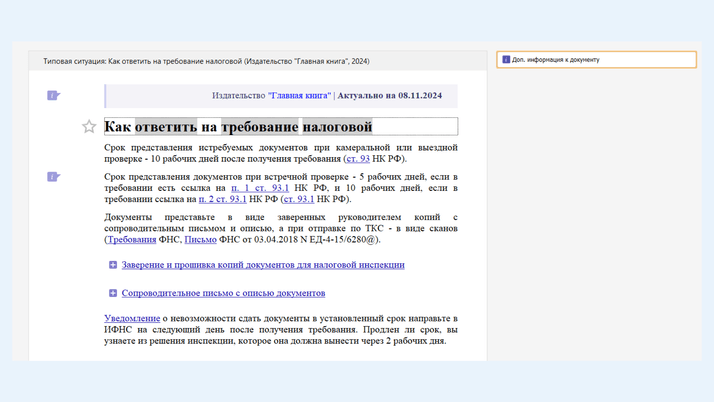Open the Требования ФНС link
Screen dimensions: 714x402
132,240
